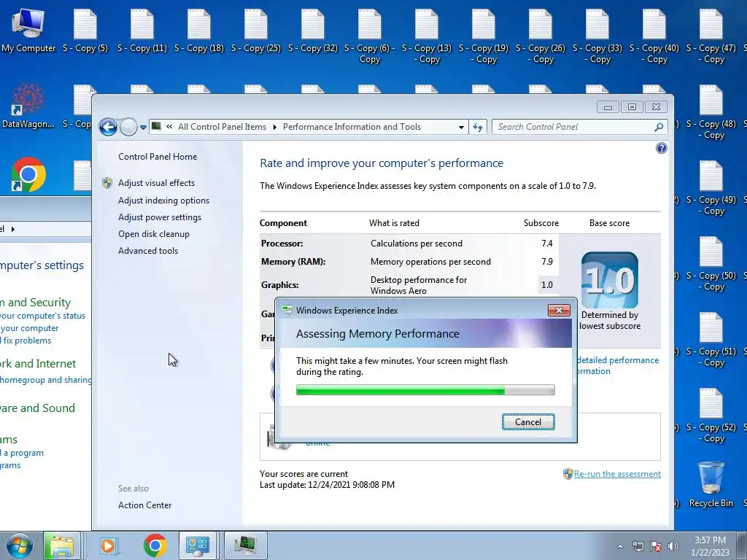The height and width of the screenshot is (560, 747).
Task: Select the S - Copy (33) - Copy file
Action: pyautogui.click(x=597, y=36)
